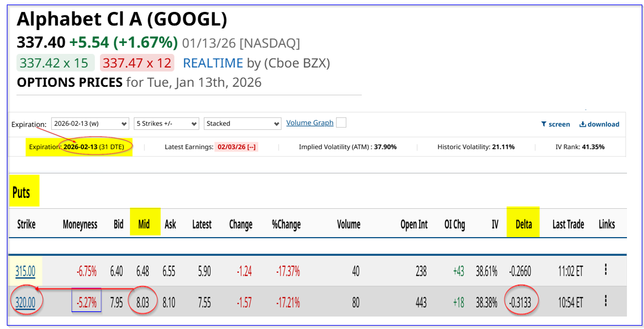
Task: Open the Stacked view dropdown
Action: [x=242, y=124]
